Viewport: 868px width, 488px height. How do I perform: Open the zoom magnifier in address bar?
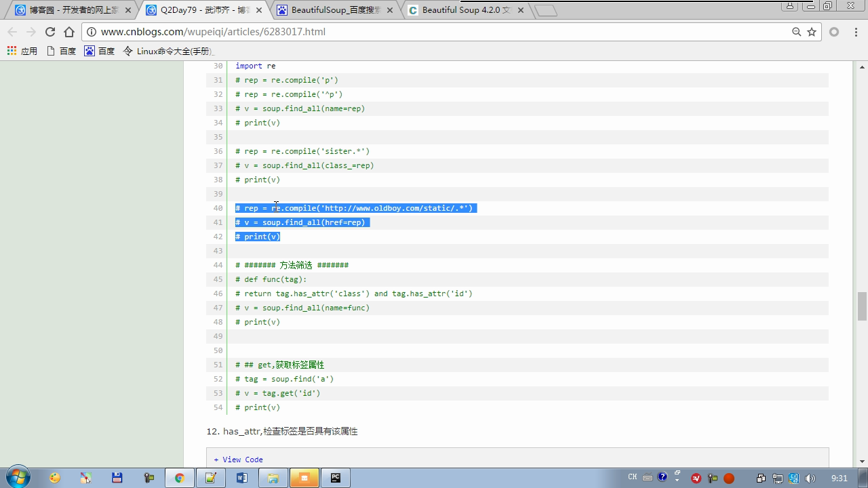click(797, 32)
